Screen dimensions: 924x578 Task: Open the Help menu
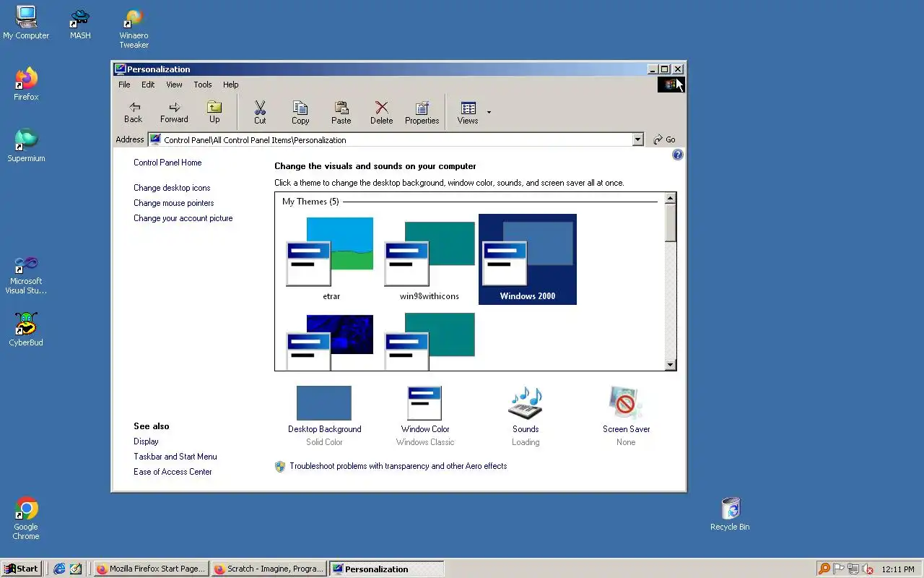(x=230, y=85)
